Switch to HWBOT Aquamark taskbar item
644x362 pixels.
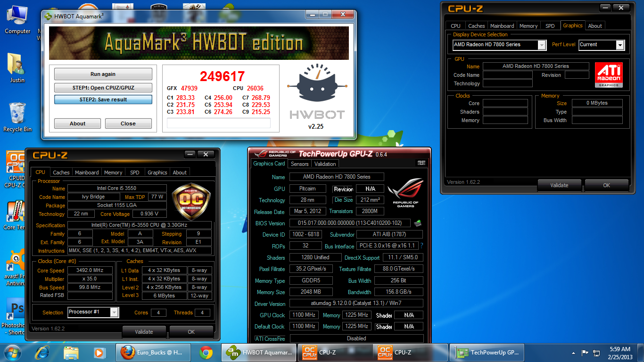click(258, 352)
